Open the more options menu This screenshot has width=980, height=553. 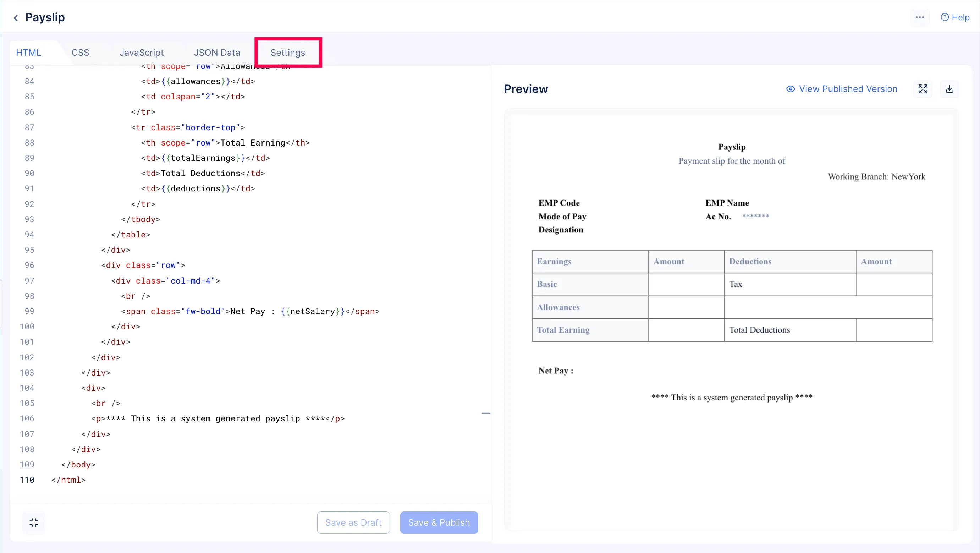(920, 17)
